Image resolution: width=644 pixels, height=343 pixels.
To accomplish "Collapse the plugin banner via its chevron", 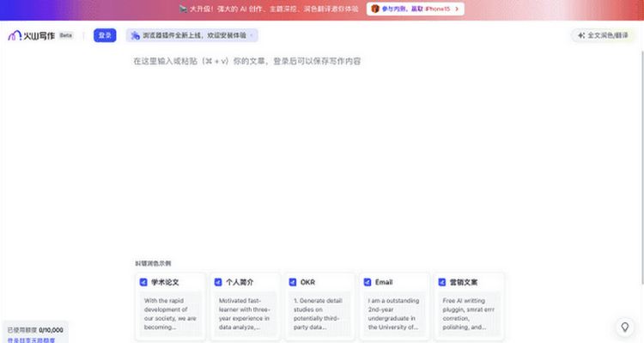I will click(x=252, y=35).
